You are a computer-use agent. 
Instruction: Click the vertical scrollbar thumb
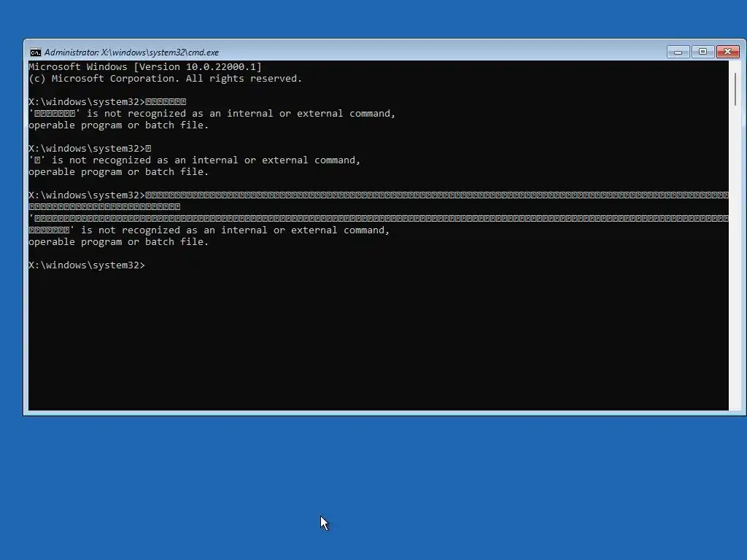tap(735, 89)
